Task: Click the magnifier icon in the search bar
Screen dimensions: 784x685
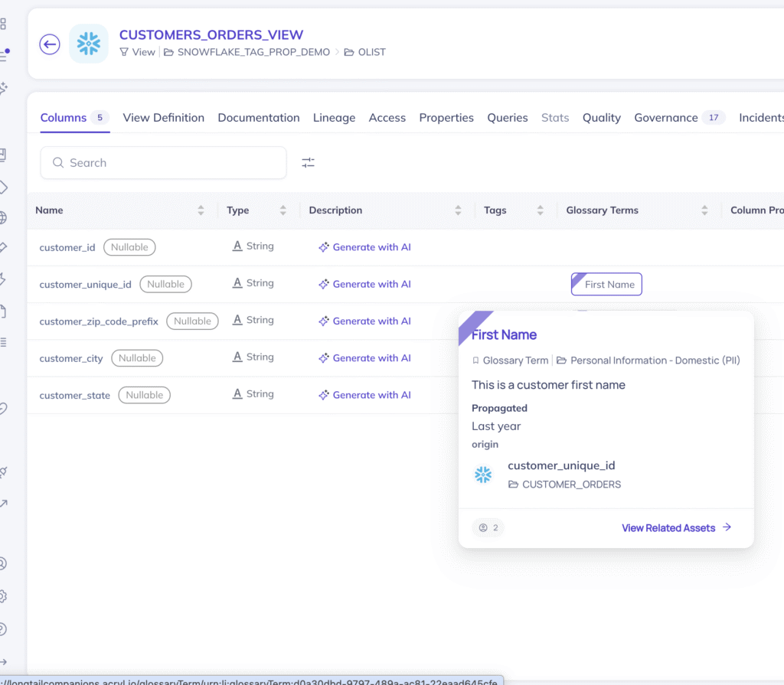Action: pos(57,162)
